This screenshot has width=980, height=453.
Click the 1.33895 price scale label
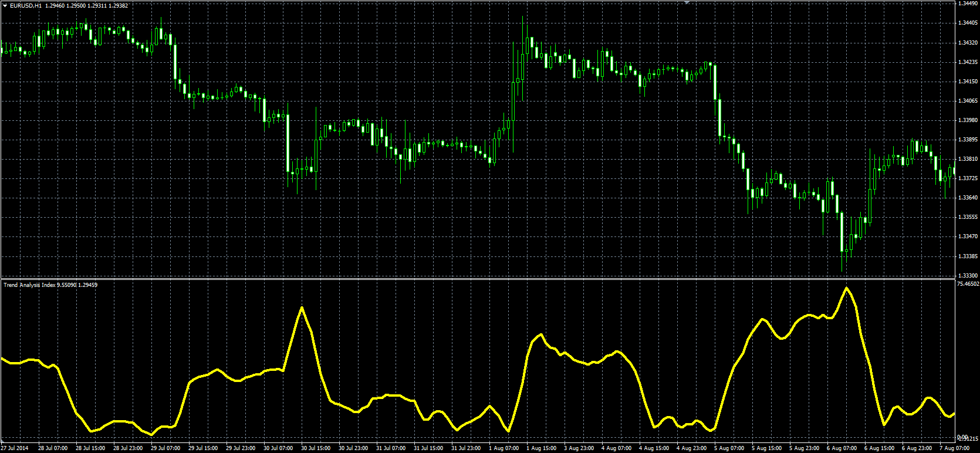click(967, 140)
